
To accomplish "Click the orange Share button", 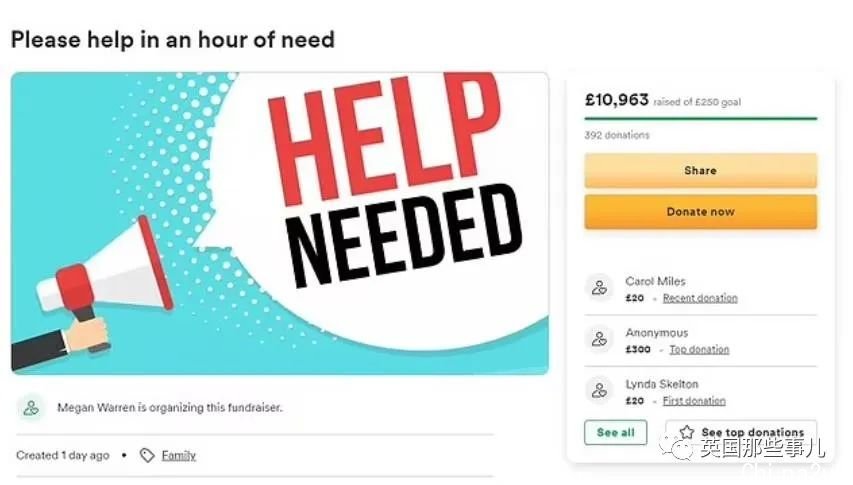I will tap(701, 171).
